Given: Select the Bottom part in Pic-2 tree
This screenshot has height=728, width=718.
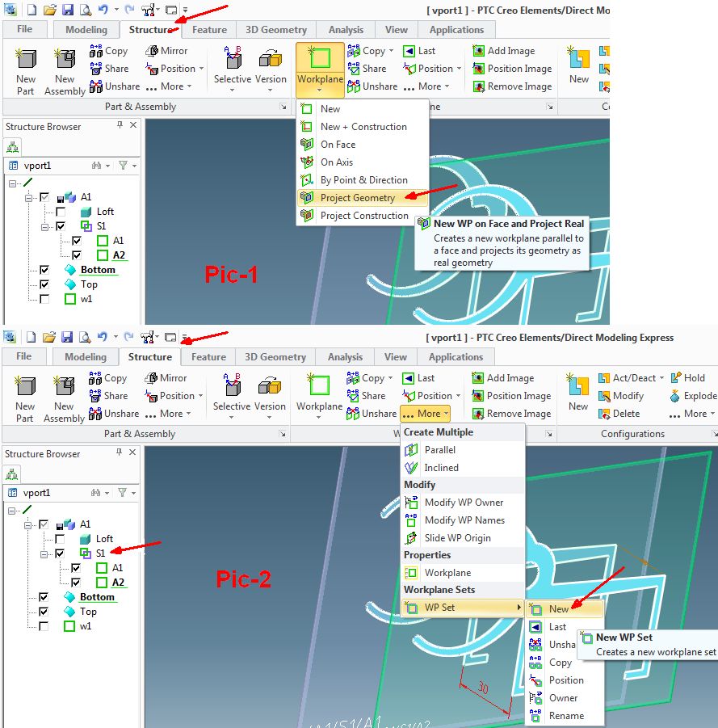Looking at the screenshot, I should 97,597.
